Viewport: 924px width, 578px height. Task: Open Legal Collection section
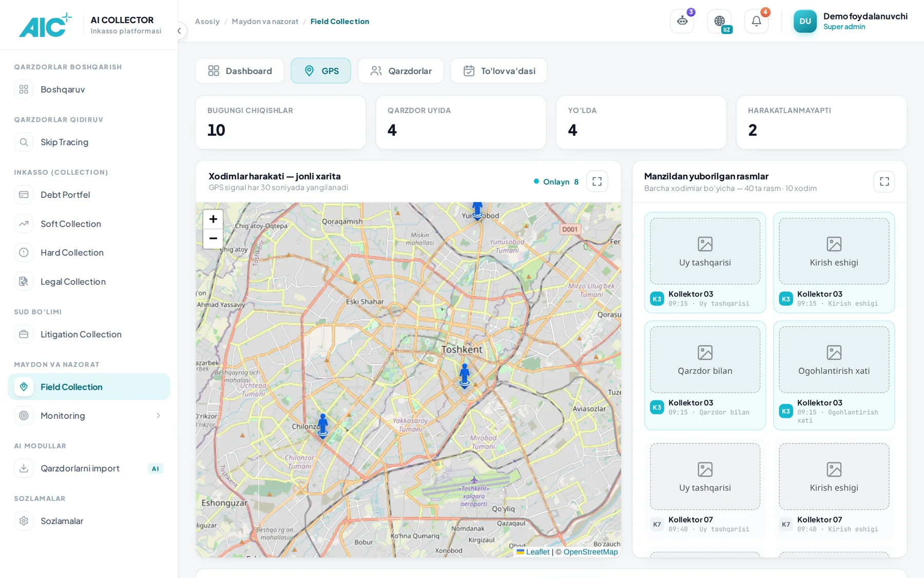coord(89,282)
